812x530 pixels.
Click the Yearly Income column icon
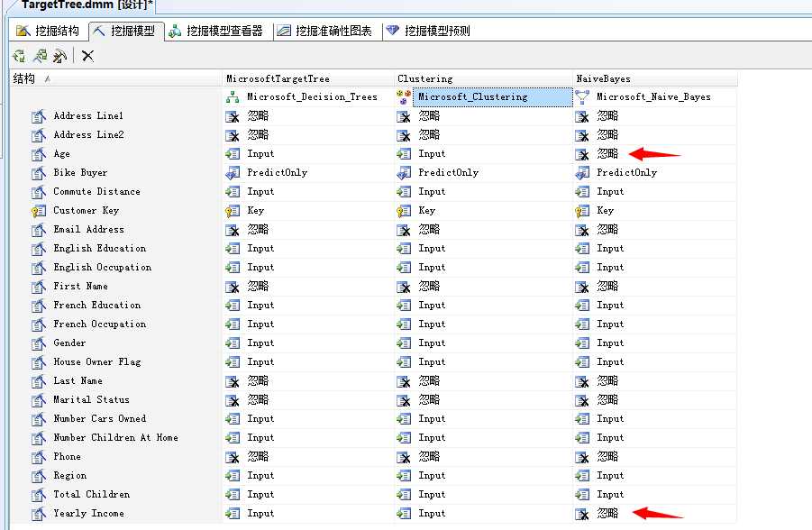39,514
